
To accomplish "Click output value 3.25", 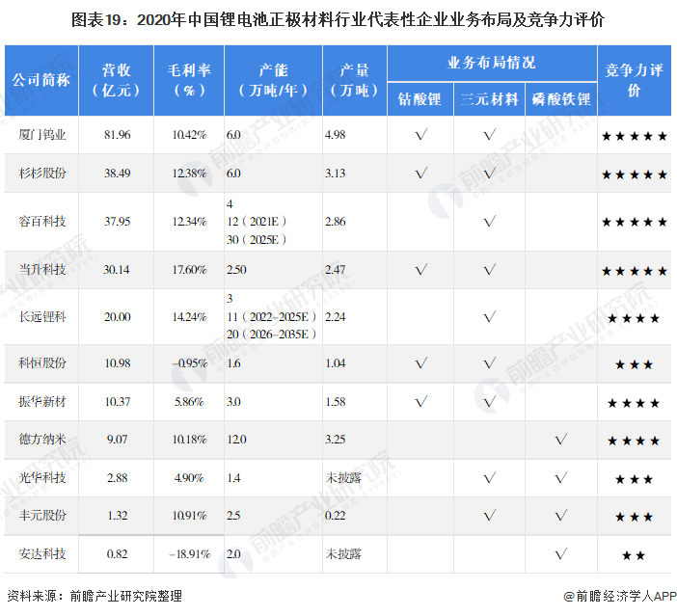I will 336,440.
